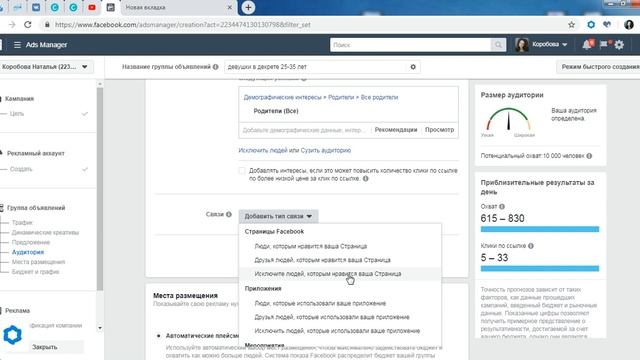The height and width of the screenshot is (360, 640).
Task: Choose Люди, которым нравится ваша Страница
Action: pos(311,246)
